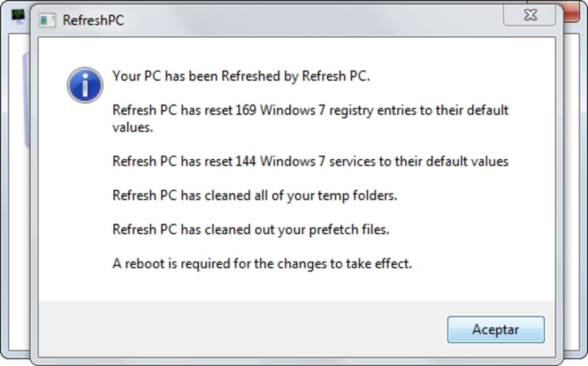Click the "Your PC has been Refreshed" message
Screen dimensions: 588x366
241,76
